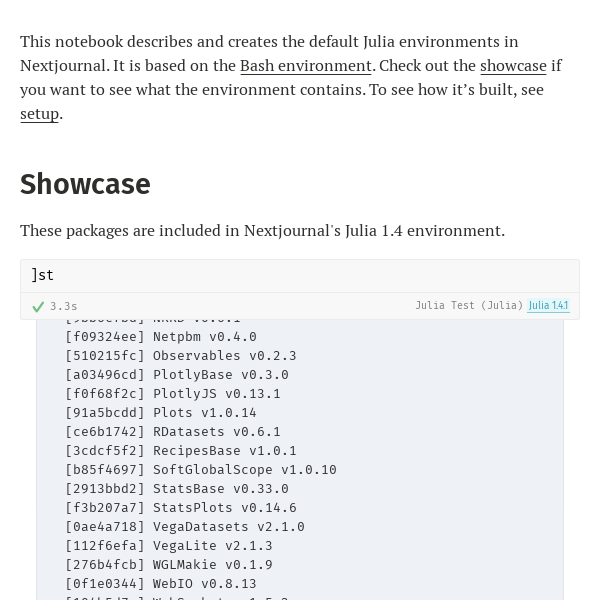This screenshot has height=600, width=600.
Task: Click the Observables v0.2.3 output line
Action: pos(181,356)
